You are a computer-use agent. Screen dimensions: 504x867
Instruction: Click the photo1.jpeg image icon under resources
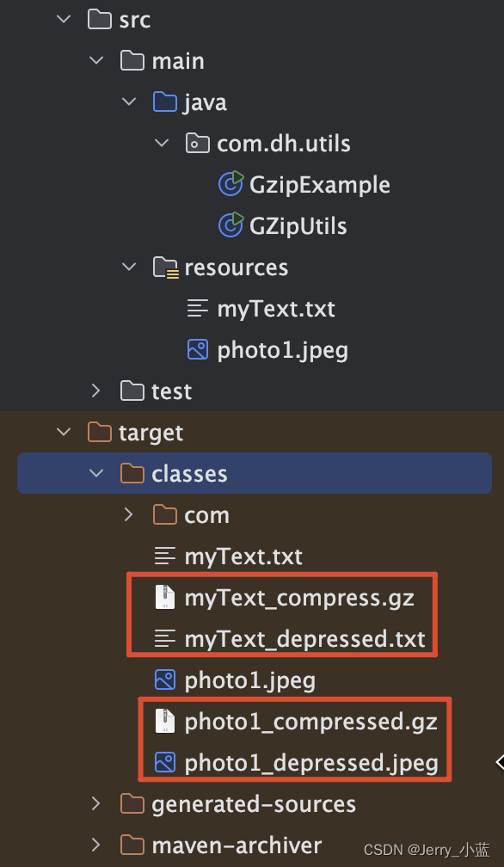click(197, 349)
